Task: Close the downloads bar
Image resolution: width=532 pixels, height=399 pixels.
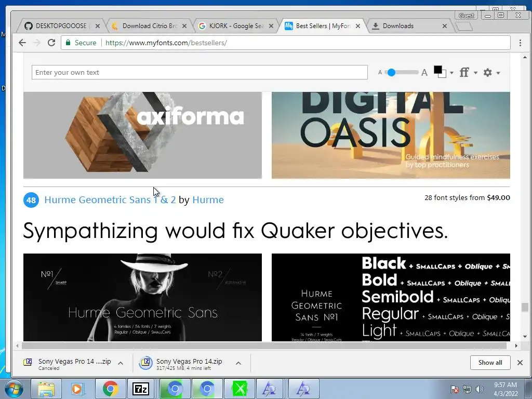Action: pyautogui.click(x=520, y=363)
